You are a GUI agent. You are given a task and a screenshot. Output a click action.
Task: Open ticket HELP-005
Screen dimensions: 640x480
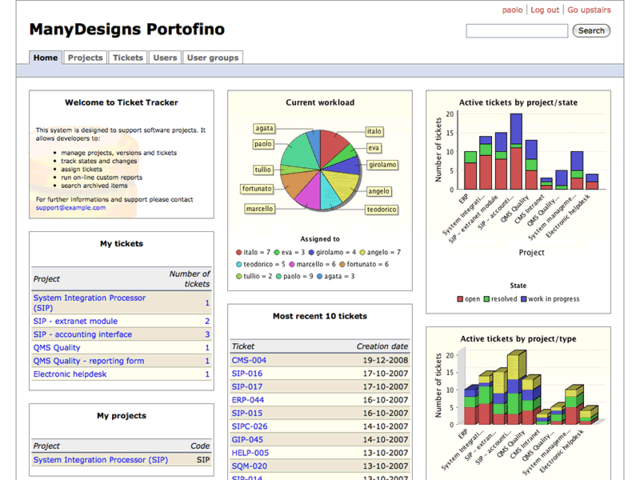(x=250, y=452)
